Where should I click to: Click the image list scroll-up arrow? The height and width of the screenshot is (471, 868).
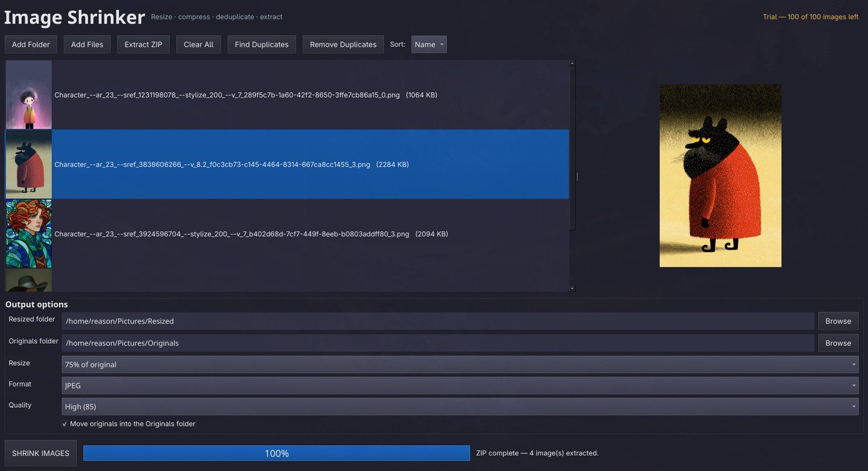point(572,63)
